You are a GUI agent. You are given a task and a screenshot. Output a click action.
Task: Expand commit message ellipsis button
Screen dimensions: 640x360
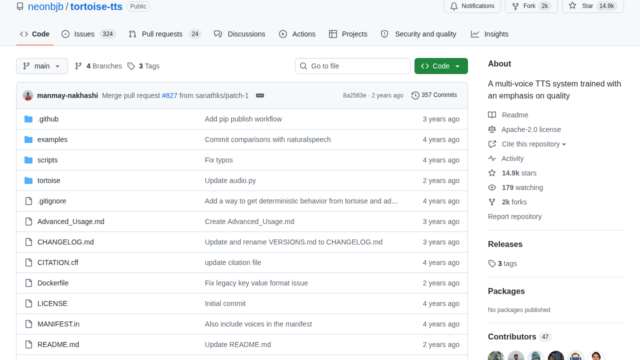[x=260, y=96]
